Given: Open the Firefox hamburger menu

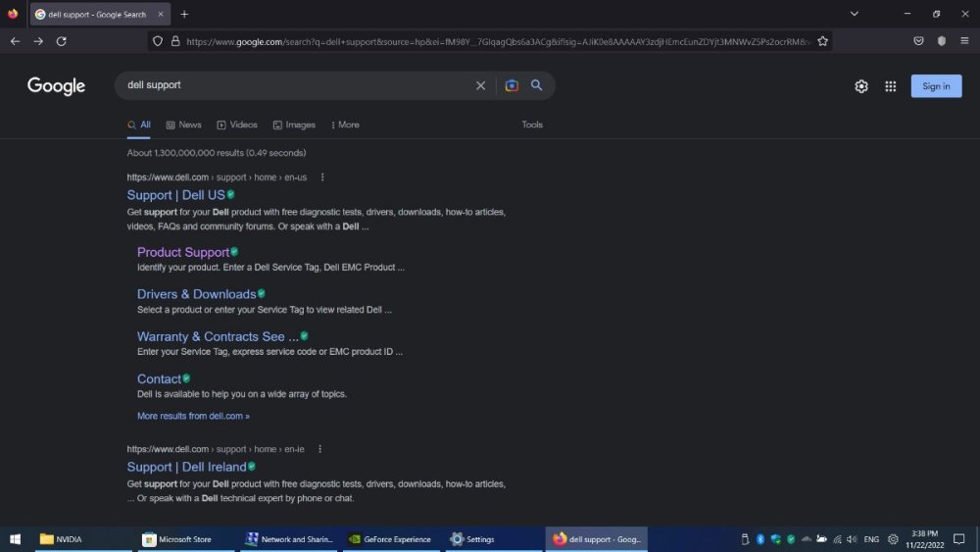Looking at the screenshot, I should click(964, 41).
